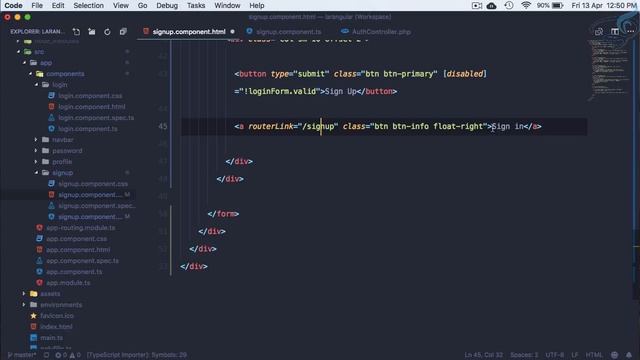Click the screen recording menu bar icon
The height and width of the screenshot is (360, 640).
(x=476, y=5)
